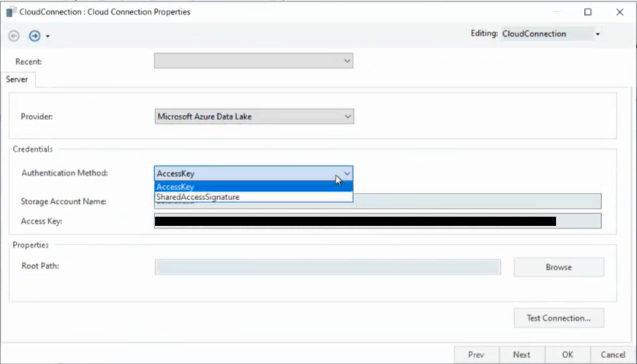
Task: Collapse the Authentication Method dropdown
Action: (x=347, y=173)
